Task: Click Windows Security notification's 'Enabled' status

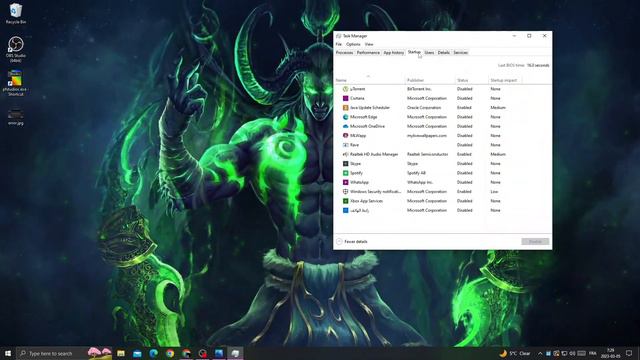Action: pos(464,191)
